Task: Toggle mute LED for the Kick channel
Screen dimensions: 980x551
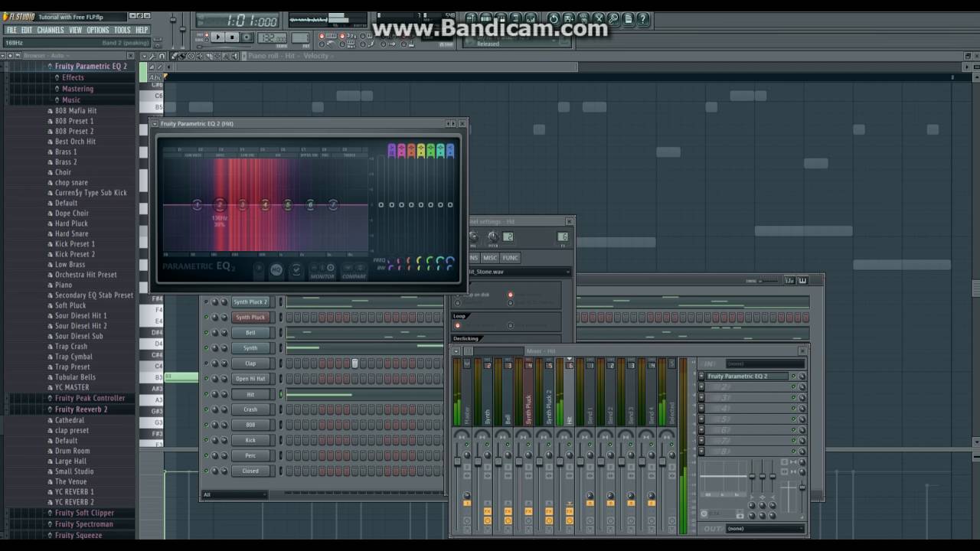Action: pyautogui.click(x=205, y=440)
